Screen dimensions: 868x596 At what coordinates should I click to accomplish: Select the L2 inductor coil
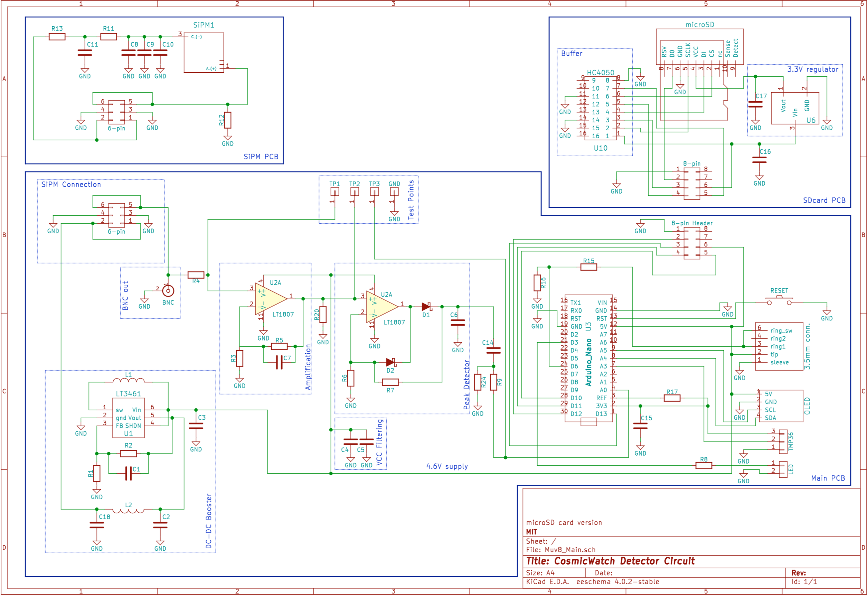coord(129,511)
